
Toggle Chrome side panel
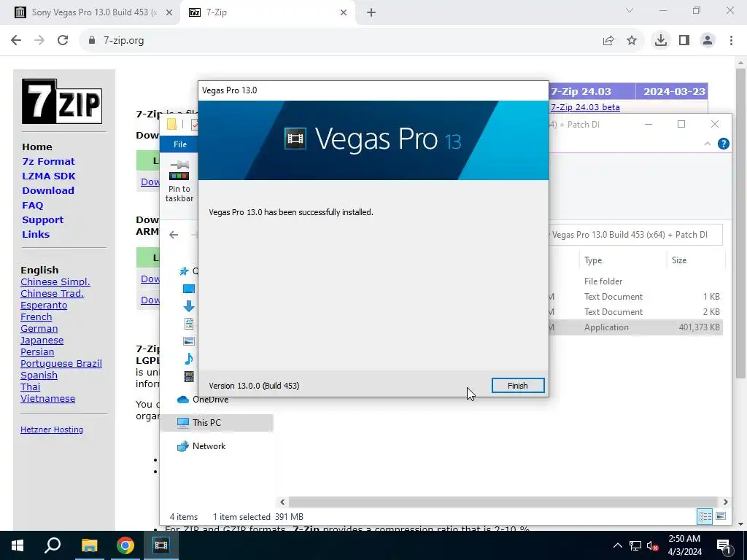tap(684, 41)
